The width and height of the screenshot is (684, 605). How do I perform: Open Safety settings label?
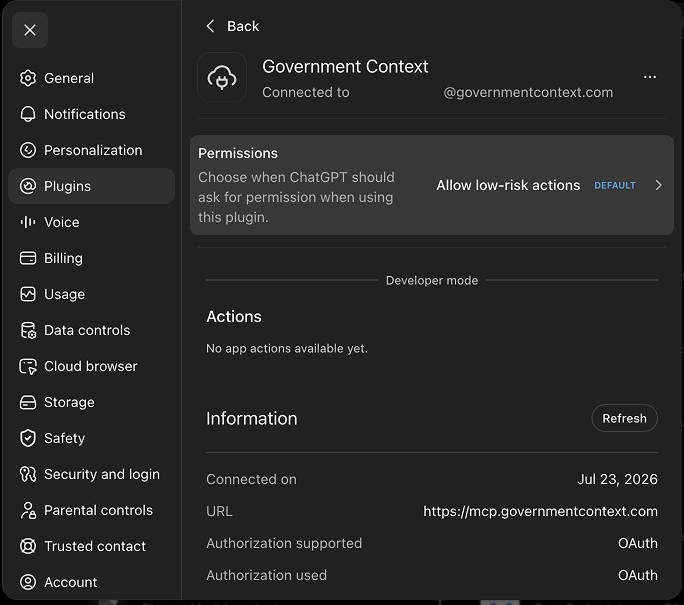pos(65,438)
